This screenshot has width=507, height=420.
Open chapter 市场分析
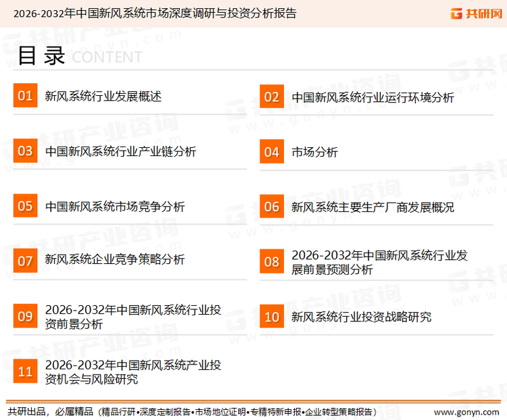pos(314,152)
